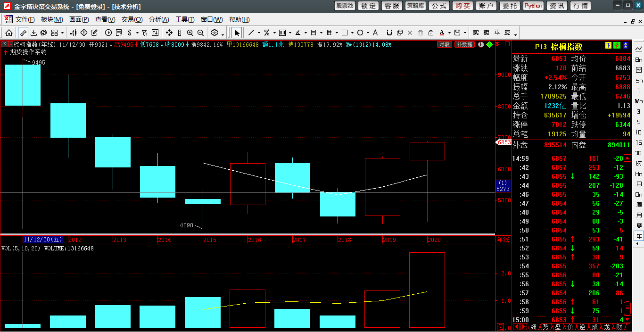Screen dimensions: 644x332
Task: Expand the font color A dropdown arrow
Action: pyautogui.click(x=449, y=33)
